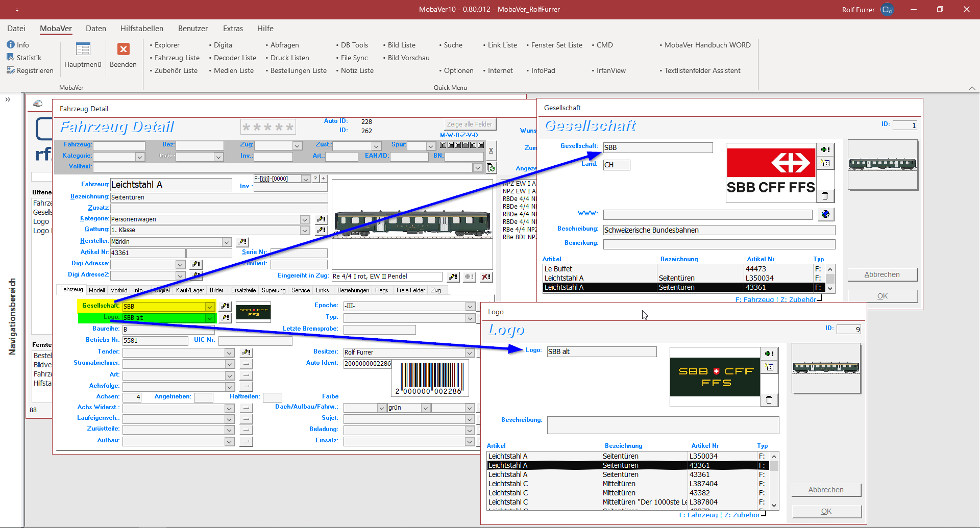Image resolution: width=980 pixels, height=528 pixels.
Task: Open the Statistik item in ribbon
Action: pos(24,58)
